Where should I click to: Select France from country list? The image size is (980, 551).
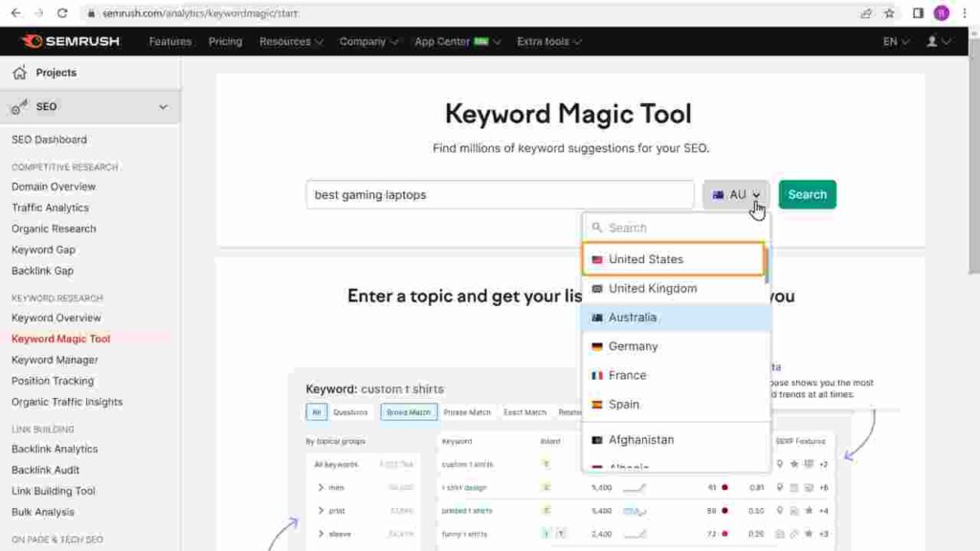(x=677, y=375)
